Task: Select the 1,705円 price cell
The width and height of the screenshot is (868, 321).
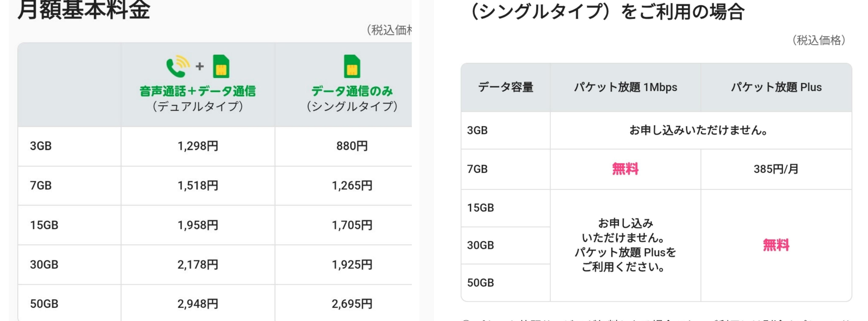Action: (x=352, y=225)
